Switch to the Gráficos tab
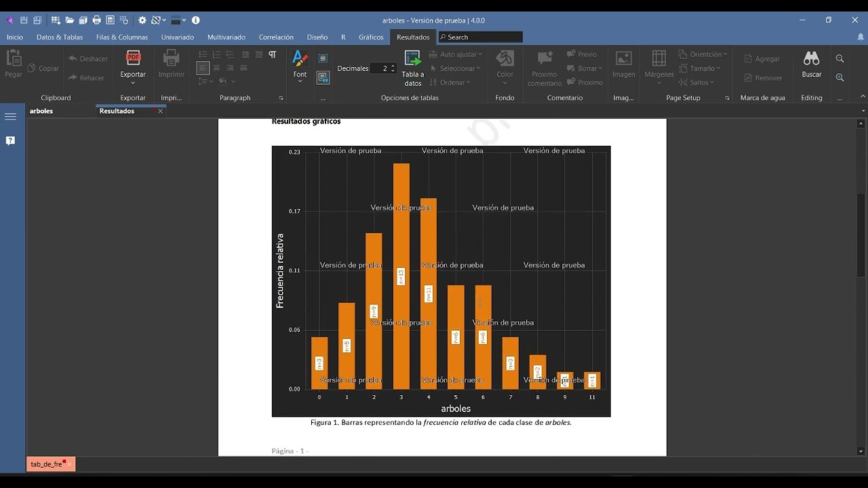The width and height of the screenshot is (868, 488). point(371,37)
